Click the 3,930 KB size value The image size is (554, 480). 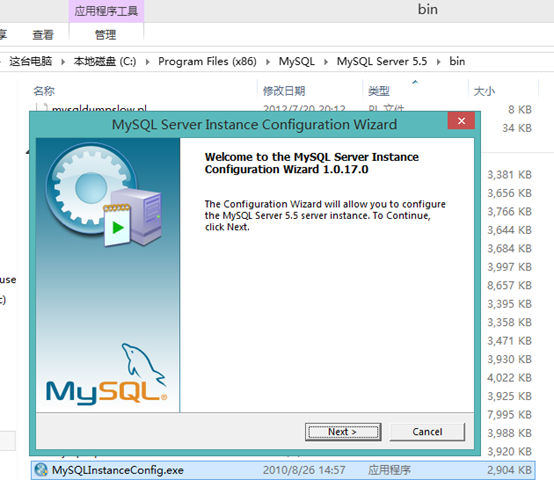(509, 359)
